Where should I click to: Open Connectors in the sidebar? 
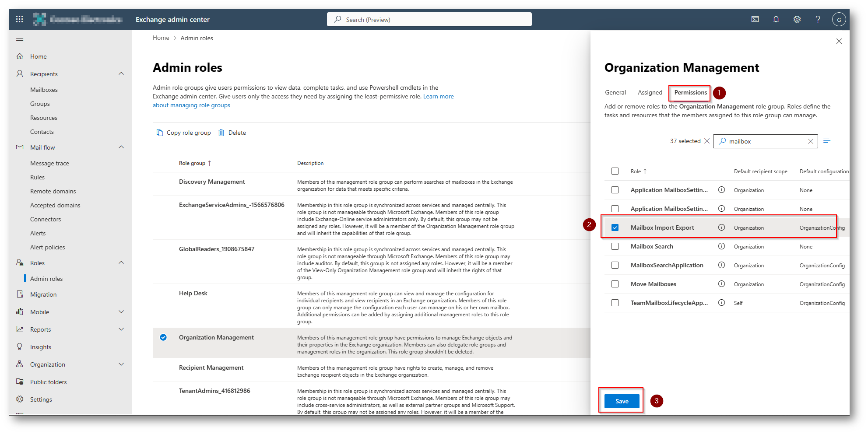[x=46, y=219]
